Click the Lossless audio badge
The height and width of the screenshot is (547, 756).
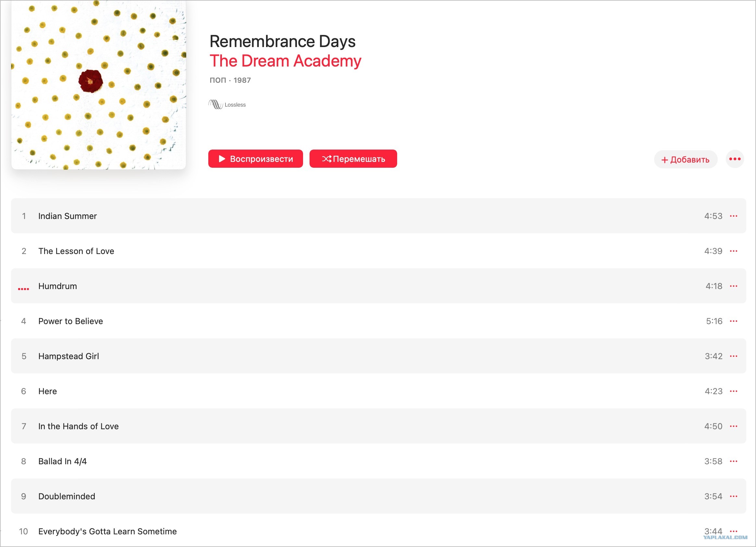tap(227, 105)
